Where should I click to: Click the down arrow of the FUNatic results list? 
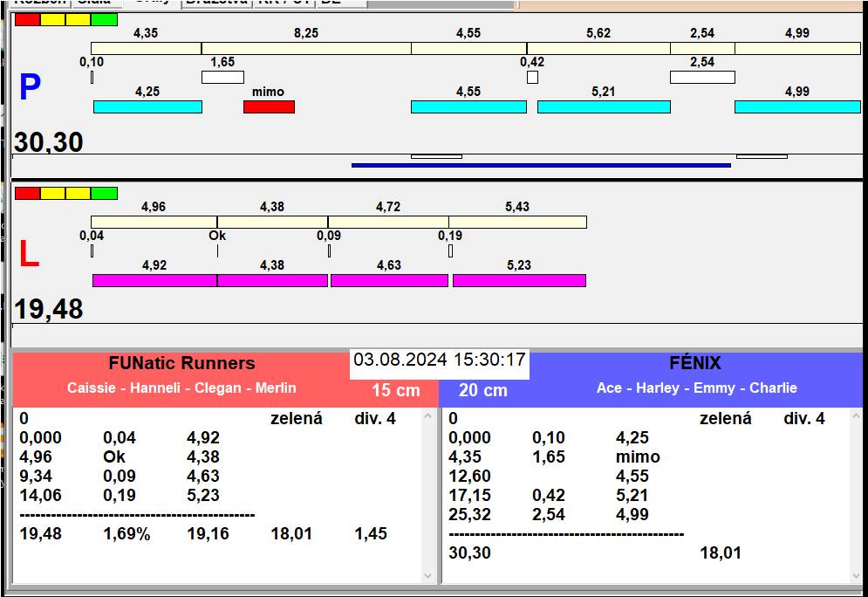tap(428, 576)
